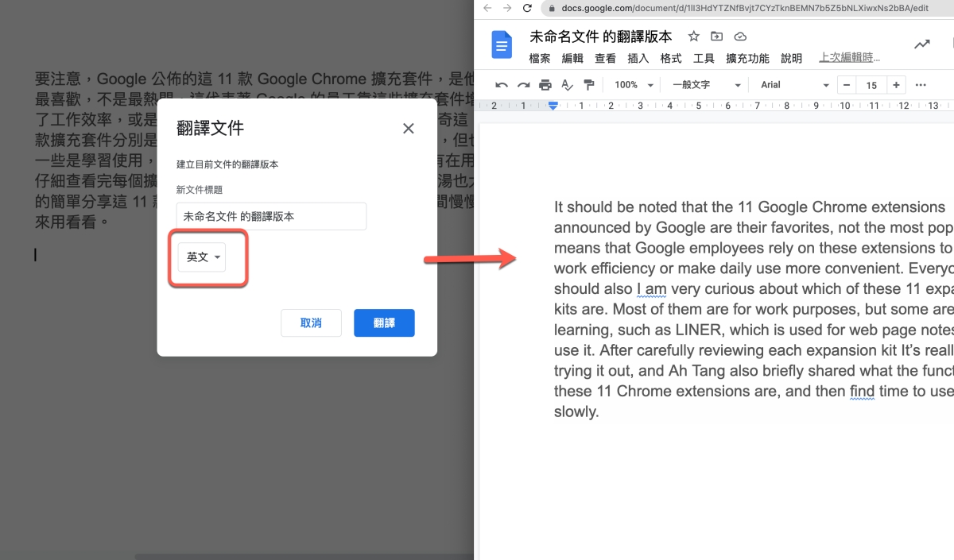Click the 取消 button
954x560 pixels.
pos(311,323)
